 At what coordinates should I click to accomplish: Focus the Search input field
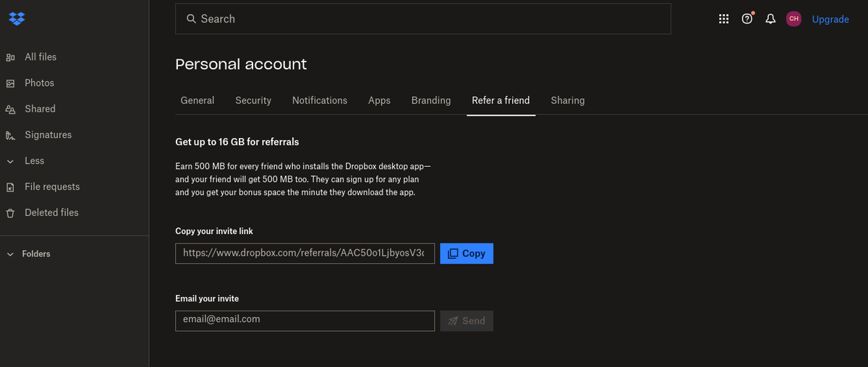click(x=423, y=19)
